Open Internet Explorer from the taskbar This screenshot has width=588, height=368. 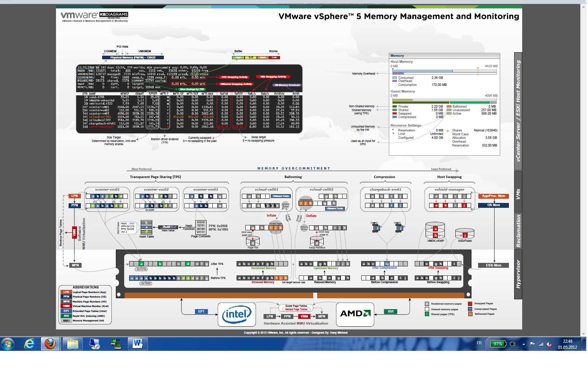point(29,344)
